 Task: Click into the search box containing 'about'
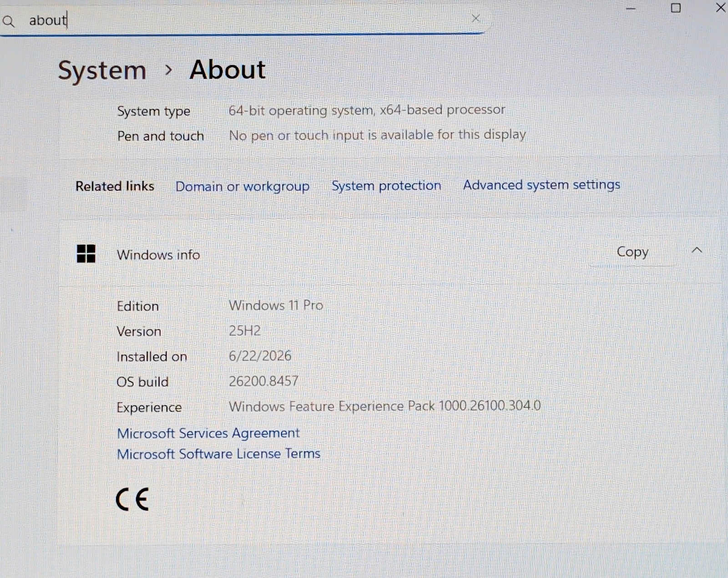[241, 20]
